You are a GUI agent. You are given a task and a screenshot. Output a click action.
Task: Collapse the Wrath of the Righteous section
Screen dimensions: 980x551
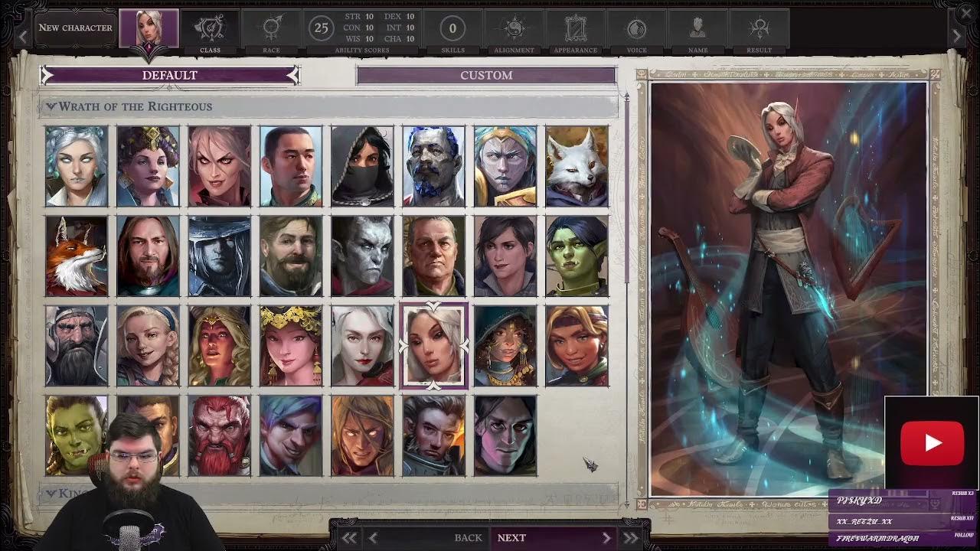(x=328, y=106)
